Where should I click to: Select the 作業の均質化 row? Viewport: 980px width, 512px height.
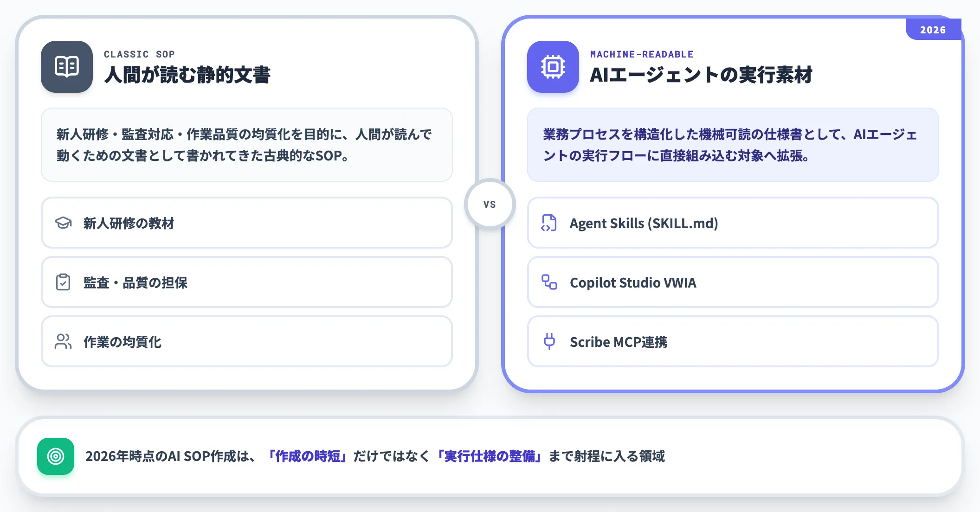click(x=247, y=341)
